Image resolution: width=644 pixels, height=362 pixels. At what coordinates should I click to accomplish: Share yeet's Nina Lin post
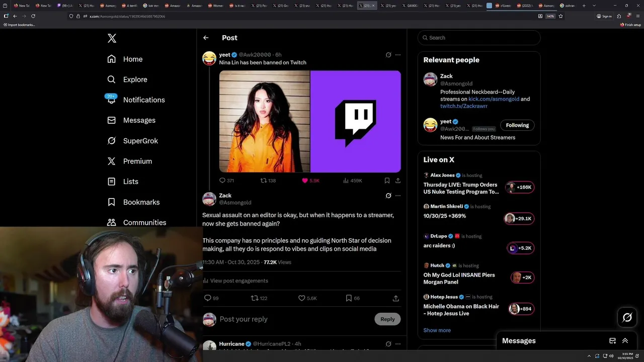pos(398,180)
